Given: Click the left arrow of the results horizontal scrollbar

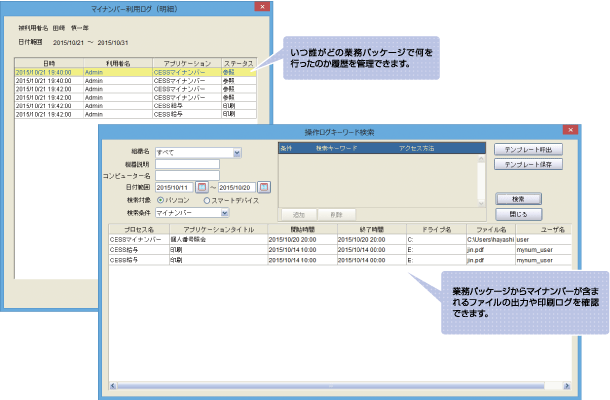Looking at the screenshot, I should pos(113,386).
